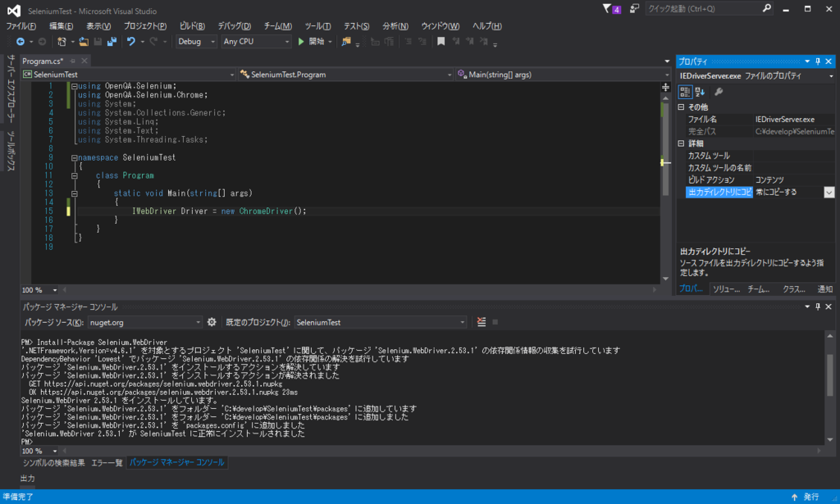Open the ツールボックス side tab
Viewport: 840px width, 504px height.
click(x=11, y=152)
